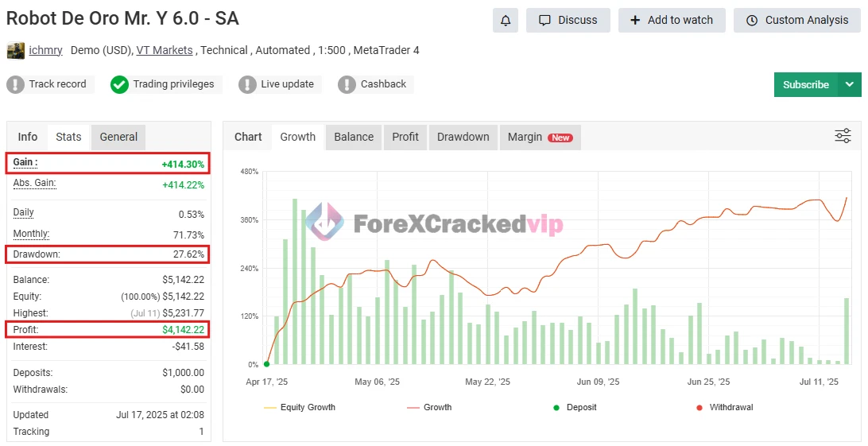Open chart settings sliders icon

click(843, 136)
